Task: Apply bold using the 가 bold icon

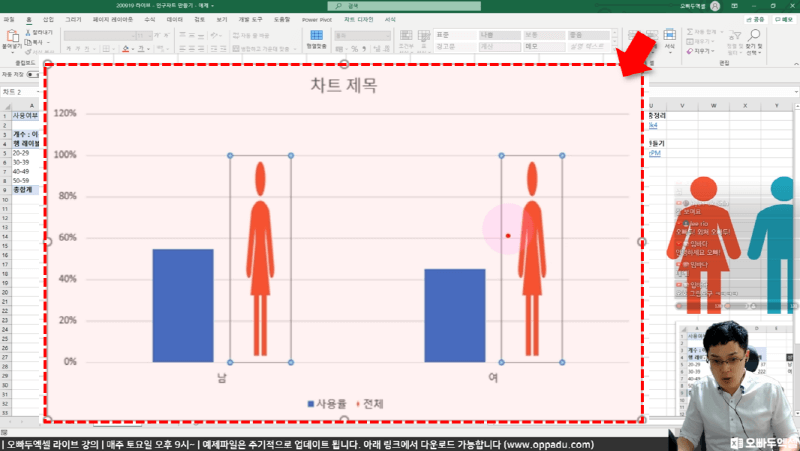Action: 68,48
